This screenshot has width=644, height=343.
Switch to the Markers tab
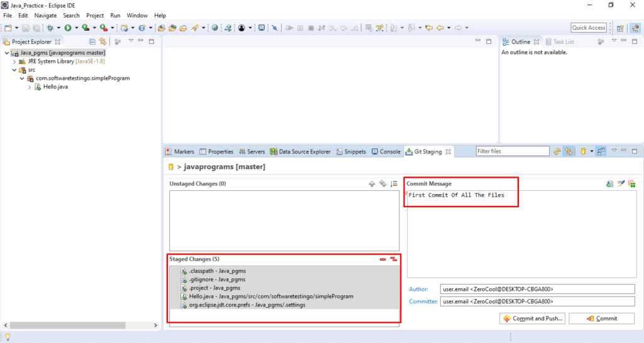click(180, 152)
